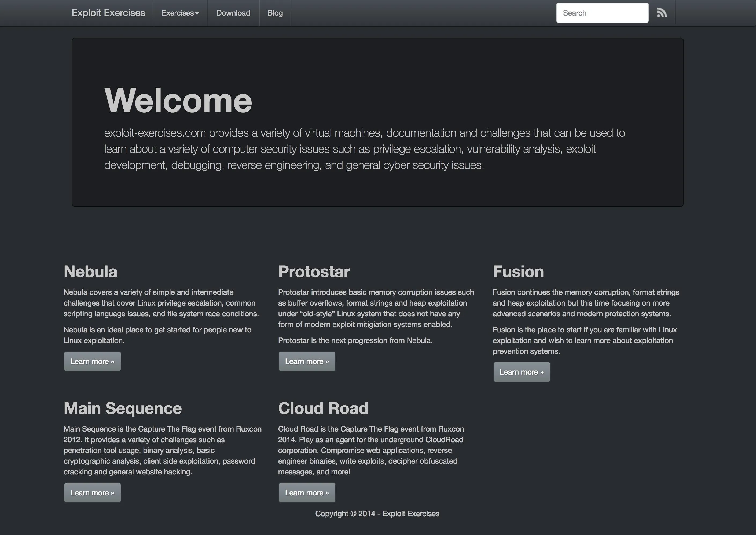Click the Main Sequence heading
The width and height of the screenshot is (756, 535).
(x=123, y=408)
